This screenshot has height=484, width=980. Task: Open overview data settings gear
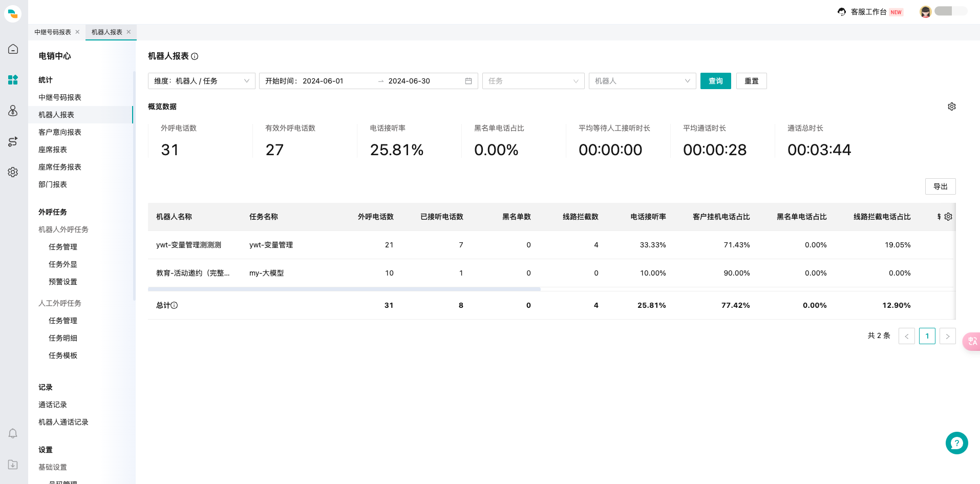point(952,107)
